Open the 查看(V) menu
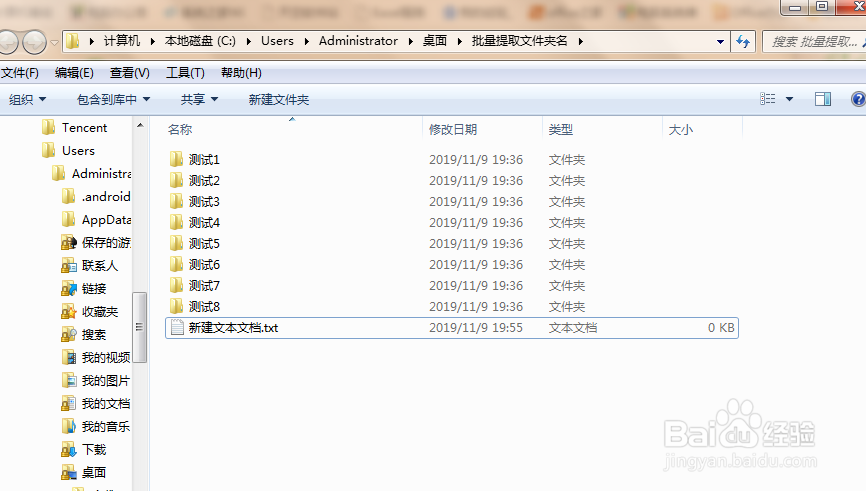 pyautogui.click(x=129, y=73)
